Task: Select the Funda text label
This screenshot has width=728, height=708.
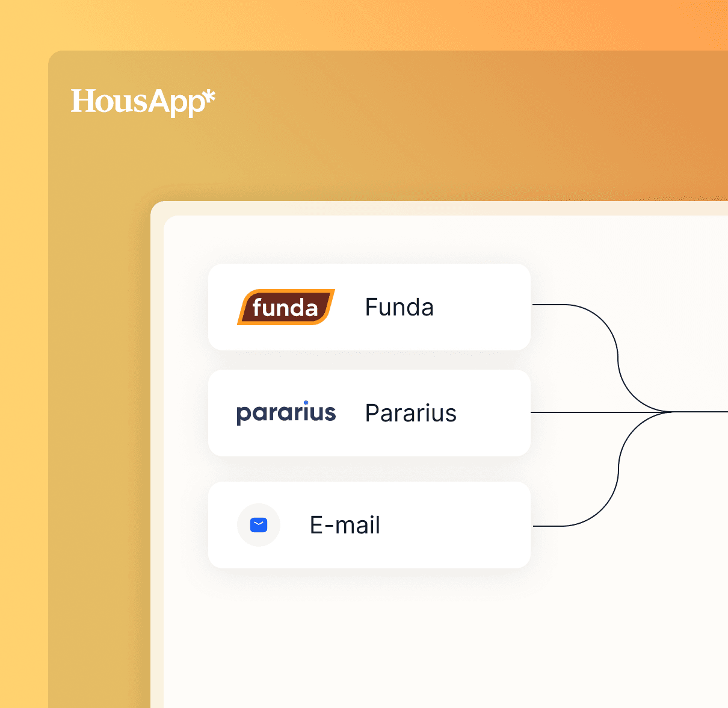Action: (x=399, y=308)
